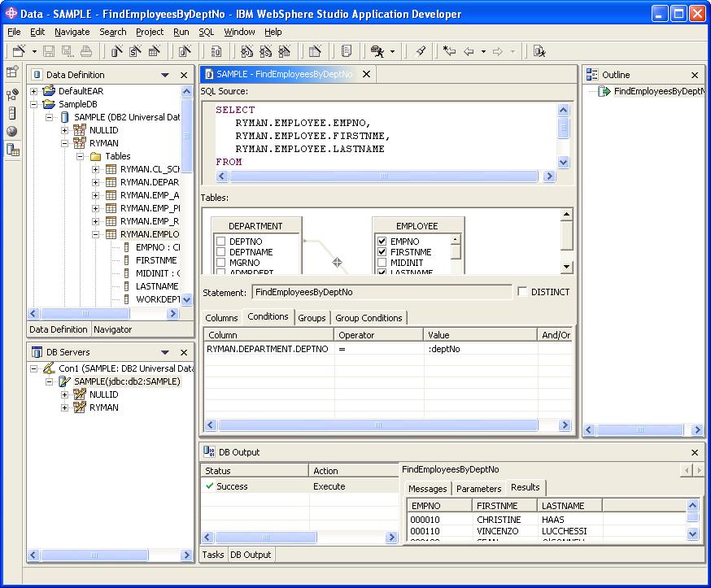Check the DEPTNO box in DEPARTMENT table

point(220,242)
